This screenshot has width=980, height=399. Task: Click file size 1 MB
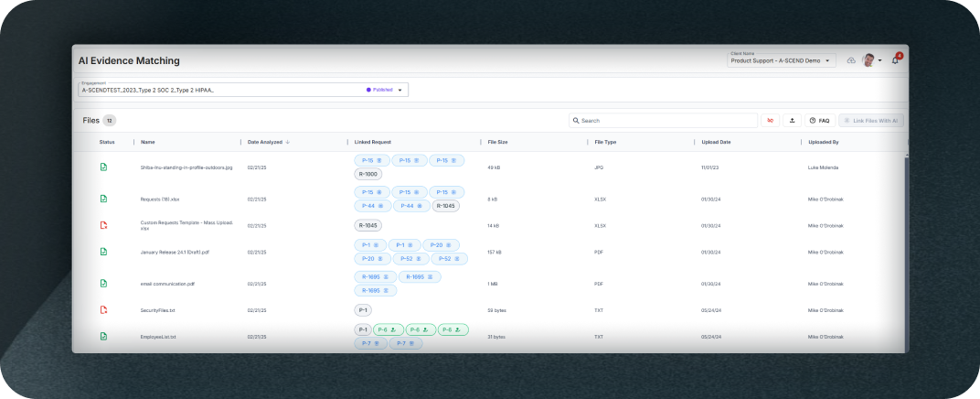493,284
